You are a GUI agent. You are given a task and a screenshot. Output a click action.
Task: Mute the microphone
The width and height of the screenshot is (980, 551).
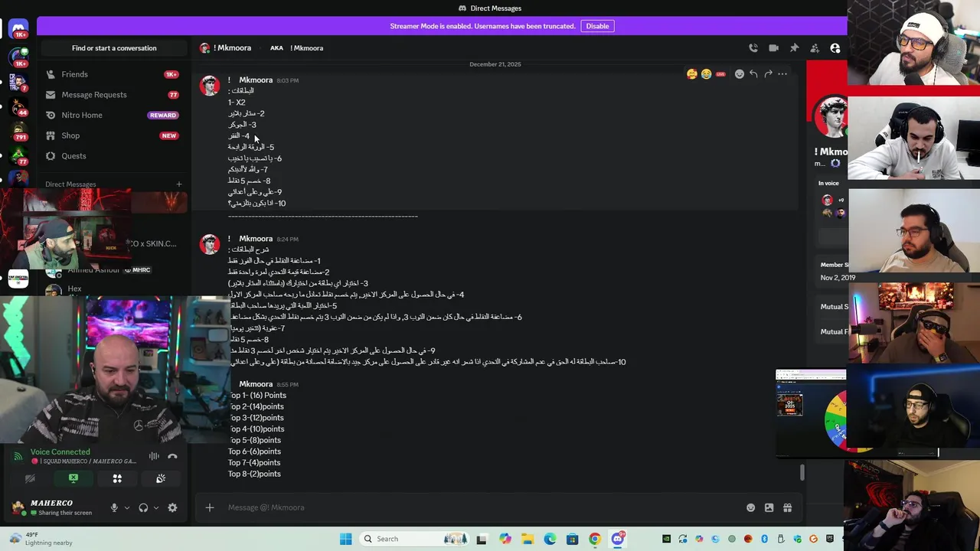114,507
